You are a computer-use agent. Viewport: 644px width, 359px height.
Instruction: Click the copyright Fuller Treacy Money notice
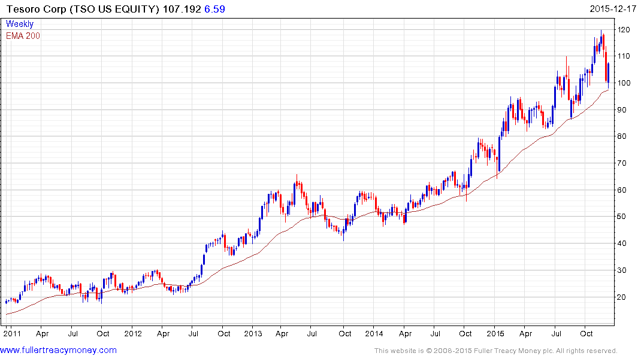pos(496,351)
